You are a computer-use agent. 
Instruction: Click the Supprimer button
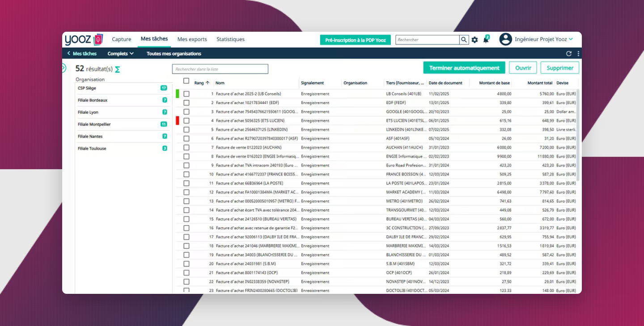pyautogui.click(x=560, y=68)
